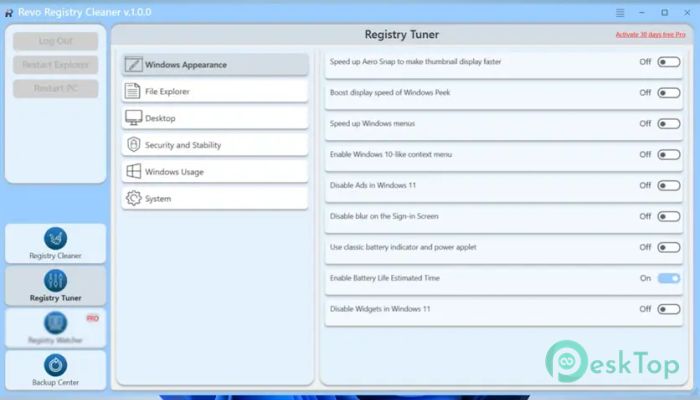Click the Restart PC button
This screenshot has height=400, width=700.
[55, 88]
